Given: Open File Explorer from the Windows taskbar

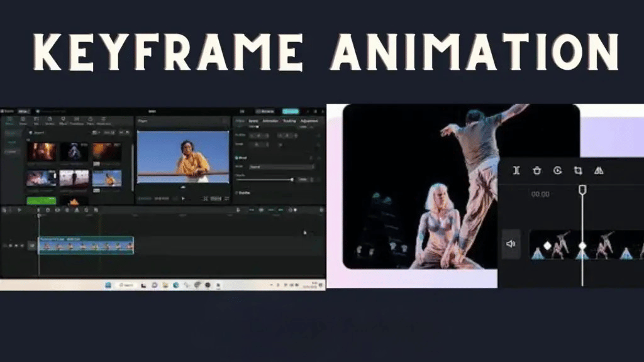Looking at the screenshot, I should (x=165, y=285).
